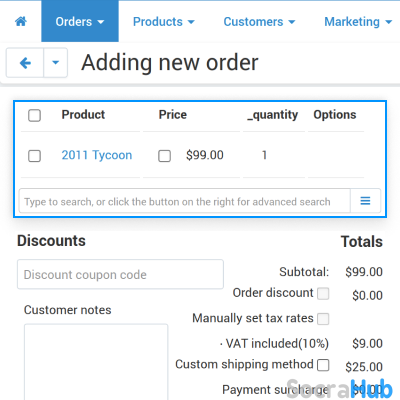Screen dimensions: 400x400
Task: Open the Products dropdown menu
Action: (164, 22)
